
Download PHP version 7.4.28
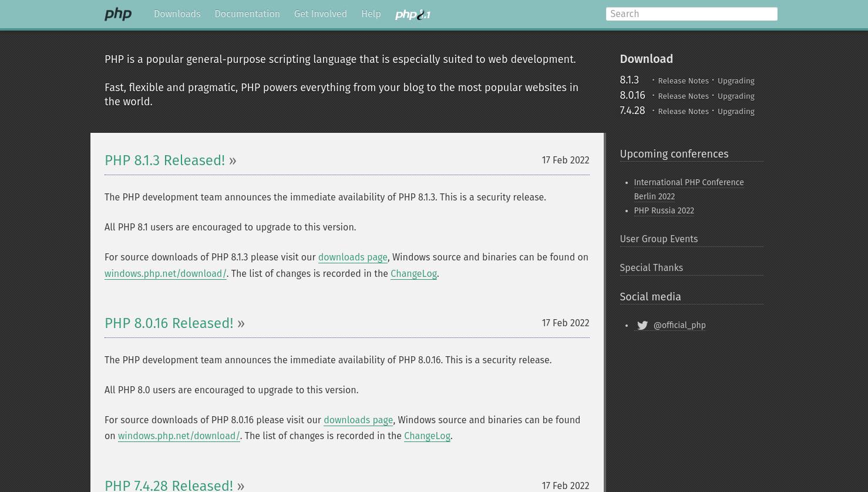[633, 111]
